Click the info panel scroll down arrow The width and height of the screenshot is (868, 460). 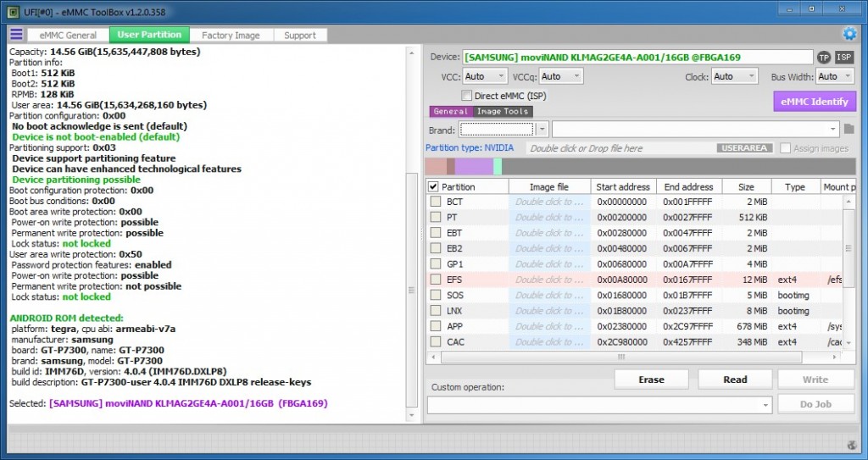pos(411,415)
